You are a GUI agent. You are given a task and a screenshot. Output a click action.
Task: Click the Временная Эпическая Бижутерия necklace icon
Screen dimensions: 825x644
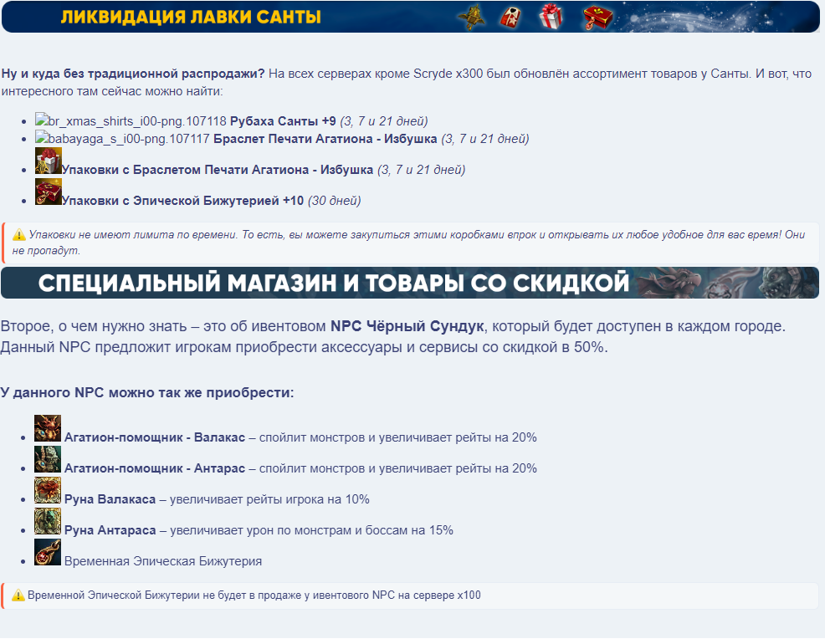(48, 553)
